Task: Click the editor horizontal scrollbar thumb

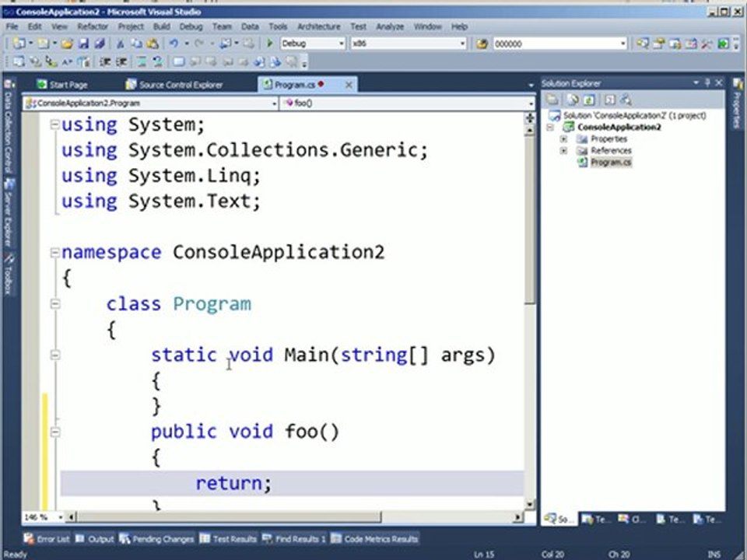Action: (x=229, y=516)
